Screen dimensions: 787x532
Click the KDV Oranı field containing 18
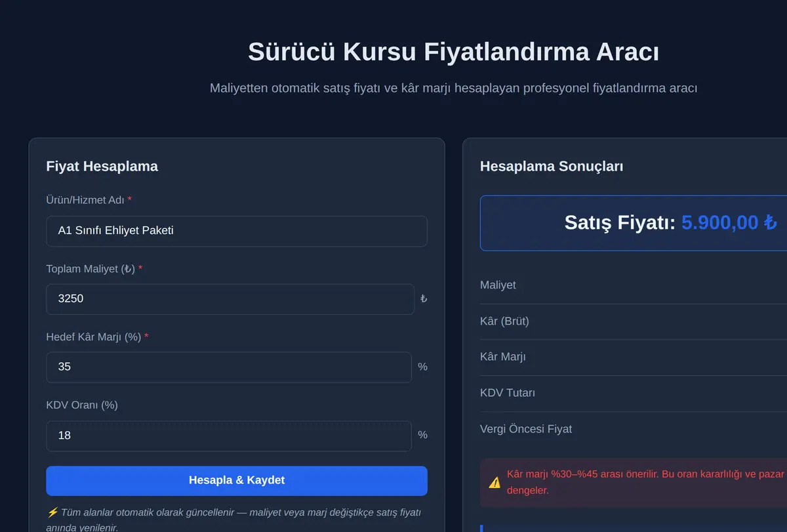228,436
